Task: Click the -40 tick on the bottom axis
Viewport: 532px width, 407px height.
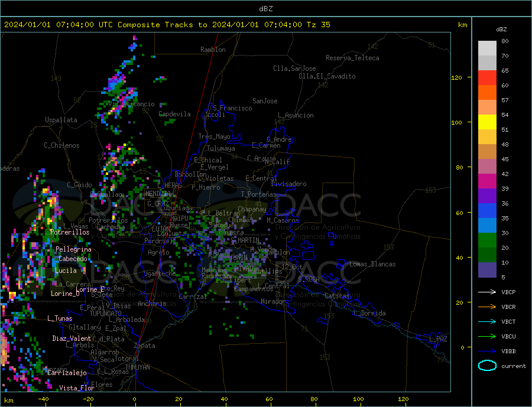Action: (x=43, y=399)
